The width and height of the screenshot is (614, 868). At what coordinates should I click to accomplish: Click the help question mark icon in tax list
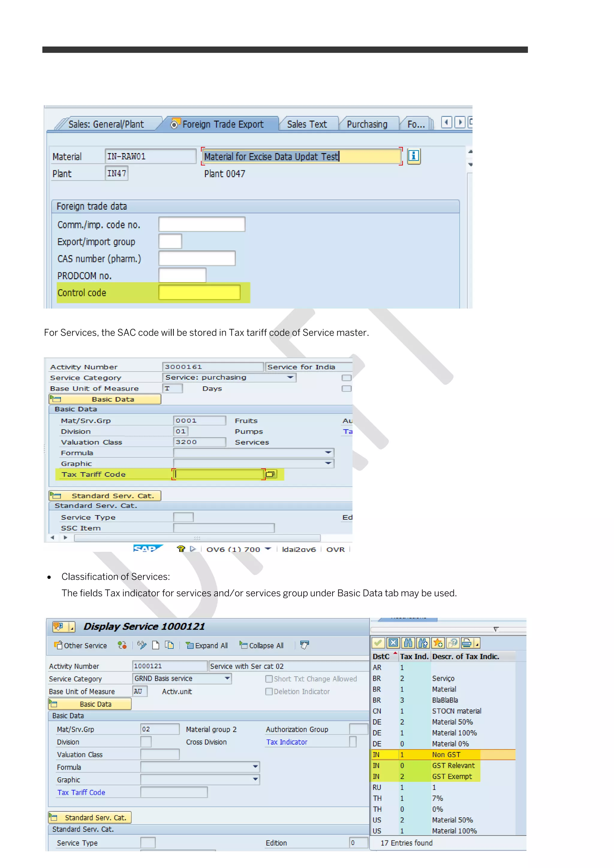click(x=452, y=643)
